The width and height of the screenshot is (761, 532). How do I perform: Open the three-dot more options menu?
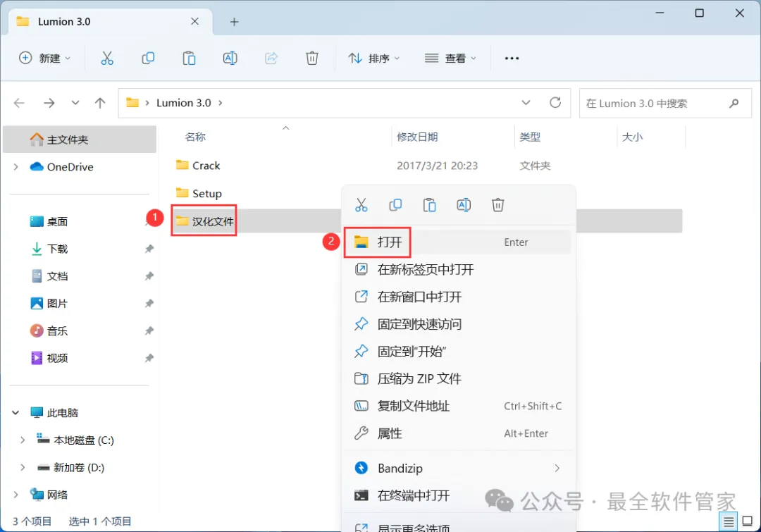[x=512, y=58]
